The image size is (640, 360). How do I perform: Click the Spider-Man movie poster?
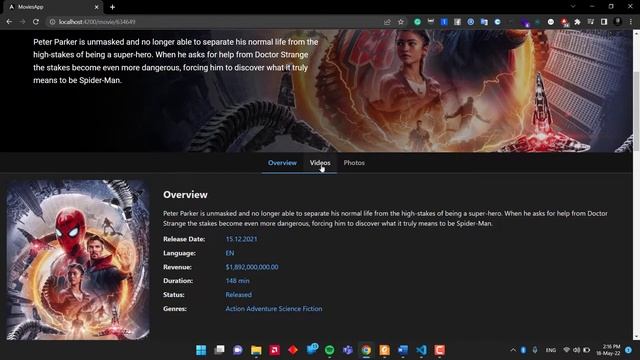tap(78, 260)
